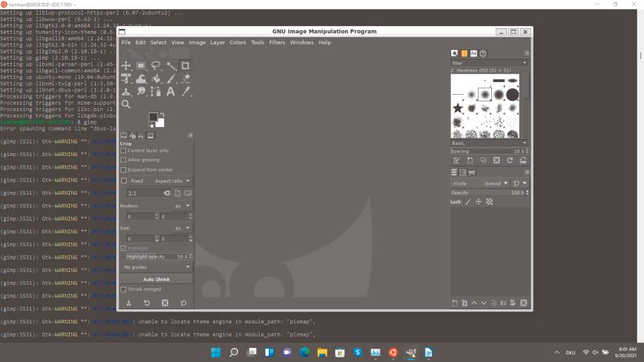Select the Text tool
Viewport: 644px width, 362px height.
tap(171, 91)
